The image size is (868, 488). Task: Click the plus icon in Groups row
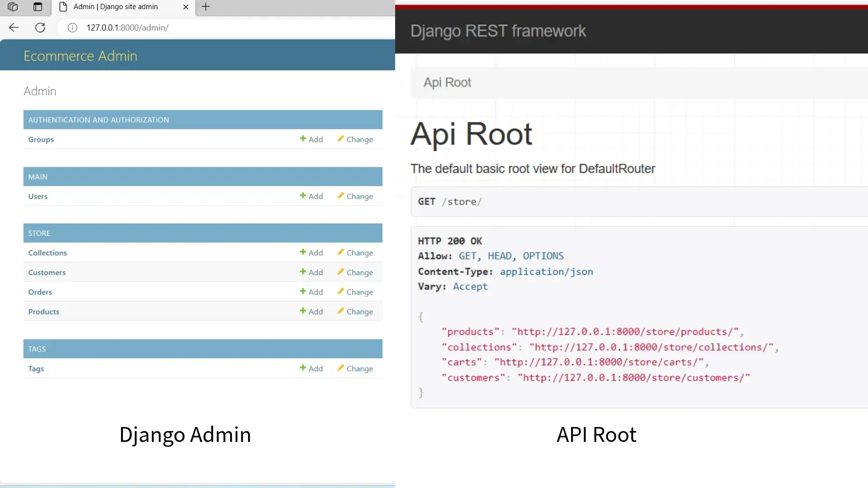(x=303, y=139)
